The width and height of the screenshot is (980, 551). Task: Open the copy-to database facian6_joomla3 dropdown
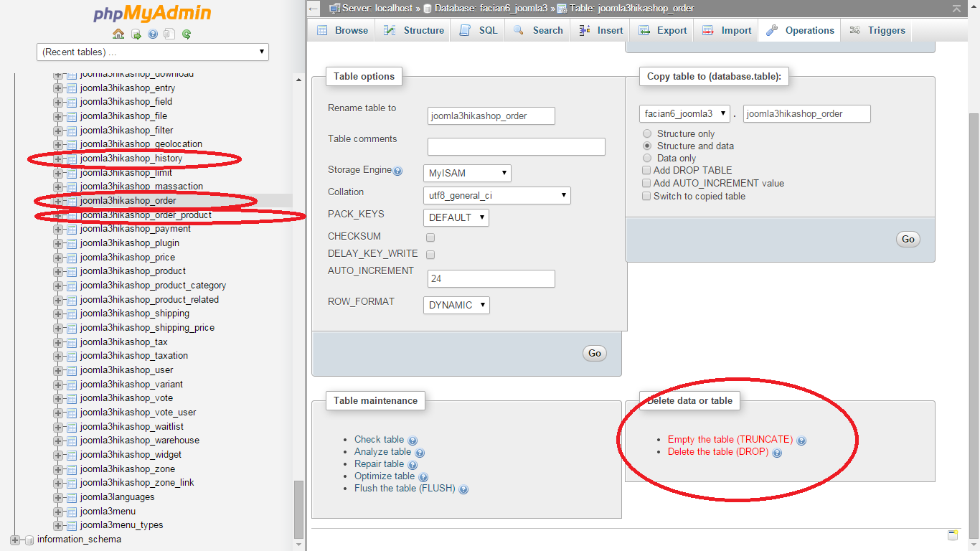[684, 113]
